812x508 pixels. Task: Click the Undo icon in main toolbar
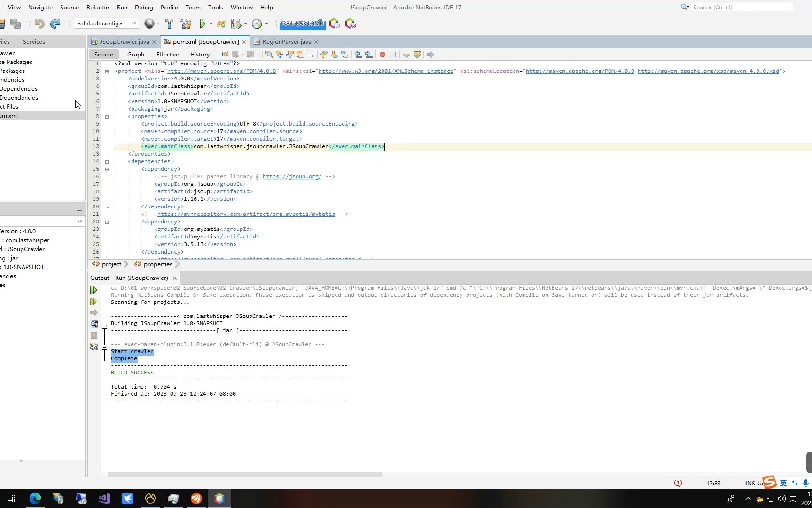coord(39,24)
